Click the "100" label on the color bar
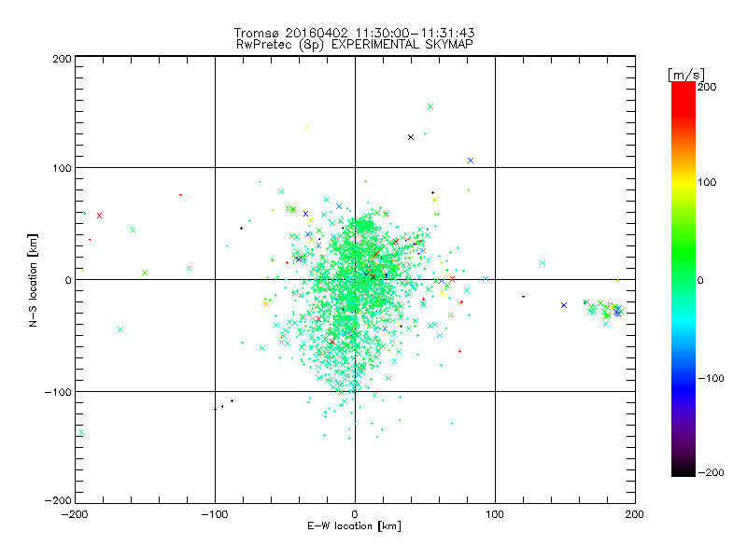Image resolution: width=747 pixels, height=560 pixels. [707, 182]
